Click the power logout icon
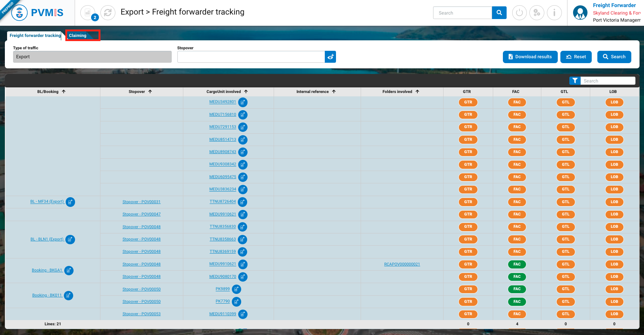Screen dimensions: 644x335 (519, 13)
